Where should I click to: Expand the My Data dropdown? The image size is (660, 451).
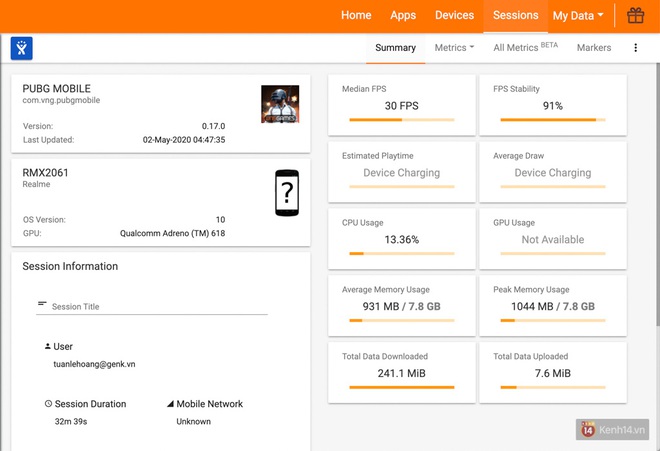(578, 16)
